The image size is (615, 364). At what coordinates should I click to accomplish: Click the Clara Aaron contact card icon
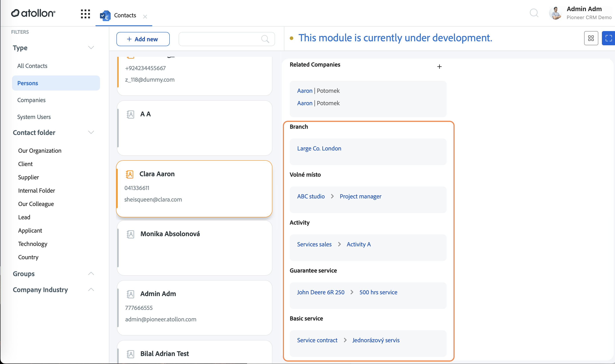129,174
